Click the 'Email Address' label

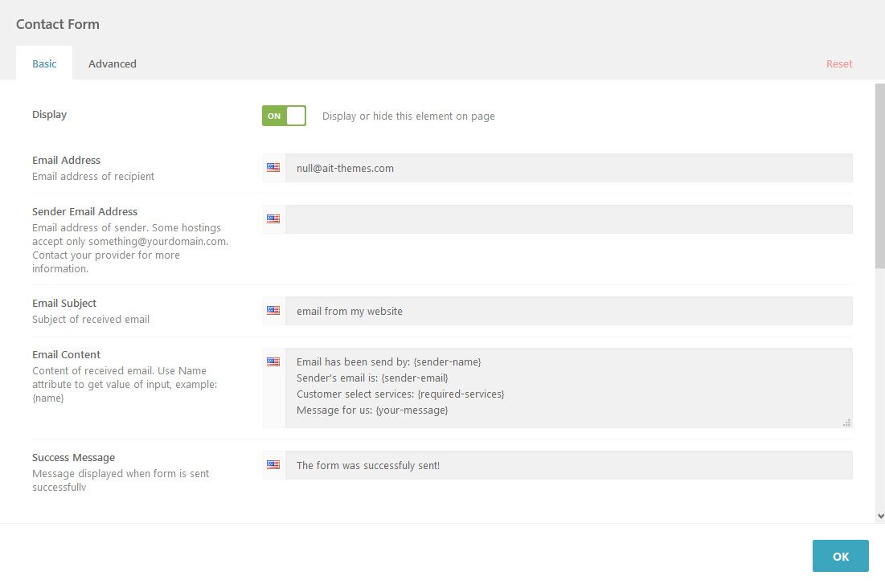[66, 161]
